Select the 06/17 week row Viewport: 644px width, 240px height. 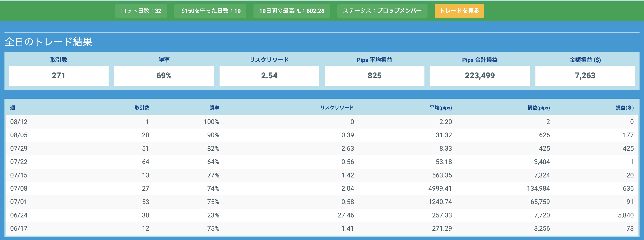point(322,228)
